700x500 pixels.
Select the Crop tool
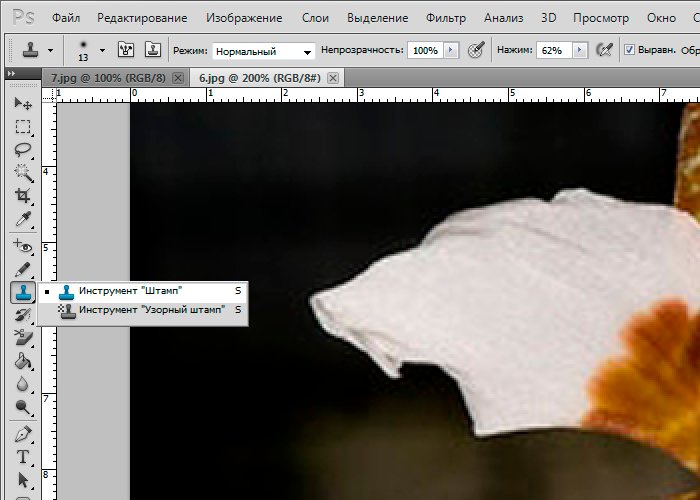pyautogui.click(x=22, y=197)
